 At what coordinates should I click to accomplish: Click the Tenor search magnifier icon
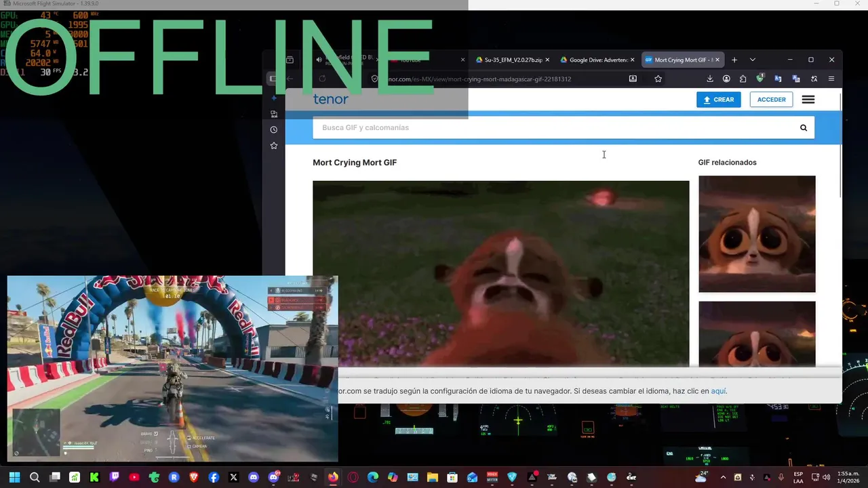tap(804, 127)
